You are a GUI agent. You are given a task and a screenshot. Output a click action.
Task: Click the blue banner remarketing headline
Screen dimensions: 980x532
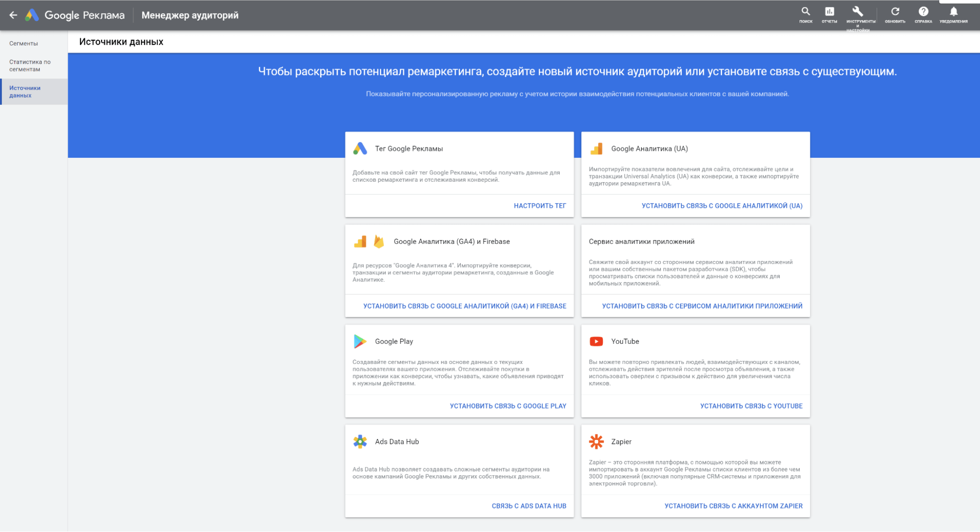(577, 72)
